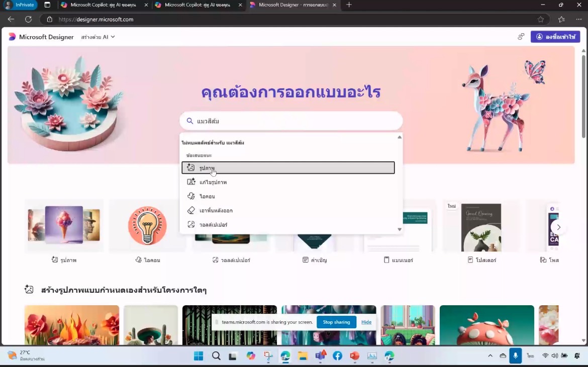Viewport: 588px width, 367px height.
Task: Launch Copilot from the taskbar
Action: click(x=250, y=356)
